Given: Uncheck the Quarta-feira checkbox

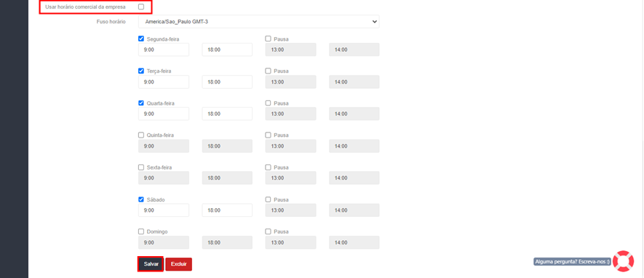Looking at the screenshot, I should point(141,103).
